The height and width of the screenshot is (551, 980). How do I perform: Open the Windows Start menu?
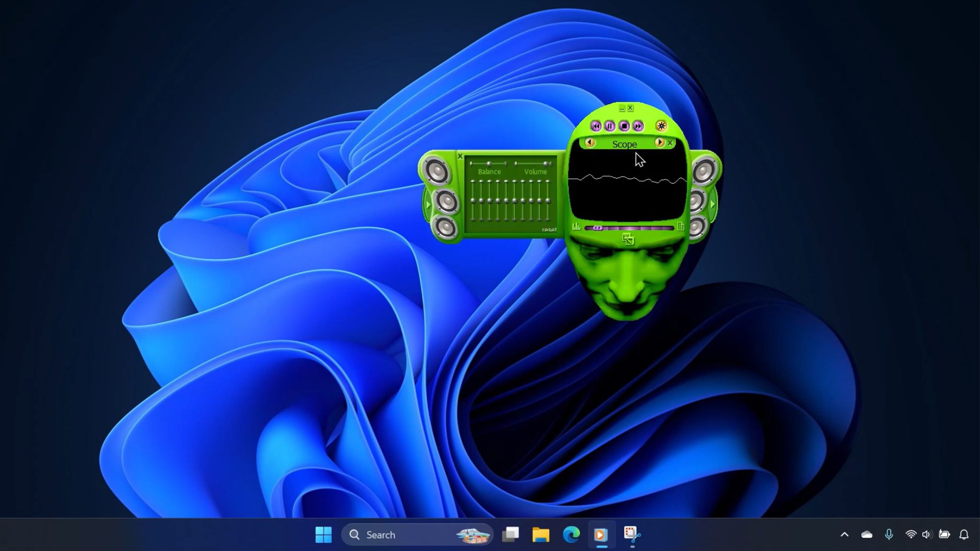point(324,535)
